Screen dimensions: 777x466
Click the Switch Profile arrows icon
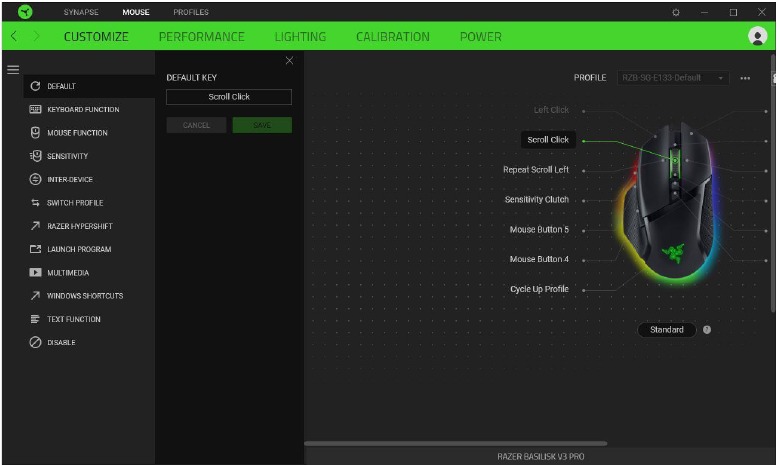click(35, 202)
